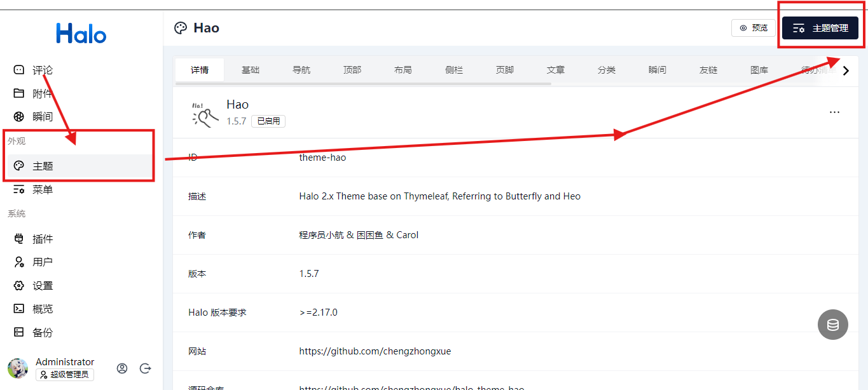Open the more-options ellipsis menu for Hao theme

coord(834,112)
